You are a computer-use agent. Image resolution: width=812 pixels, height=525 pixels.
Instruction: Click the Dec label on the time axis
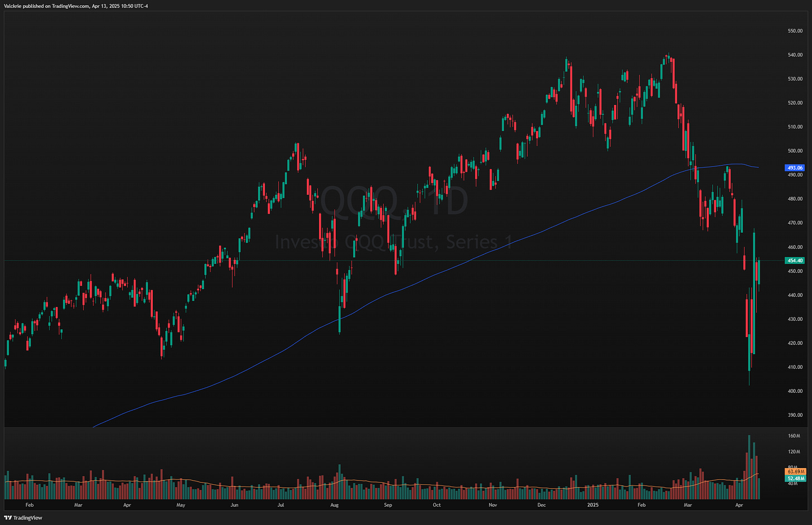point(542,505)
